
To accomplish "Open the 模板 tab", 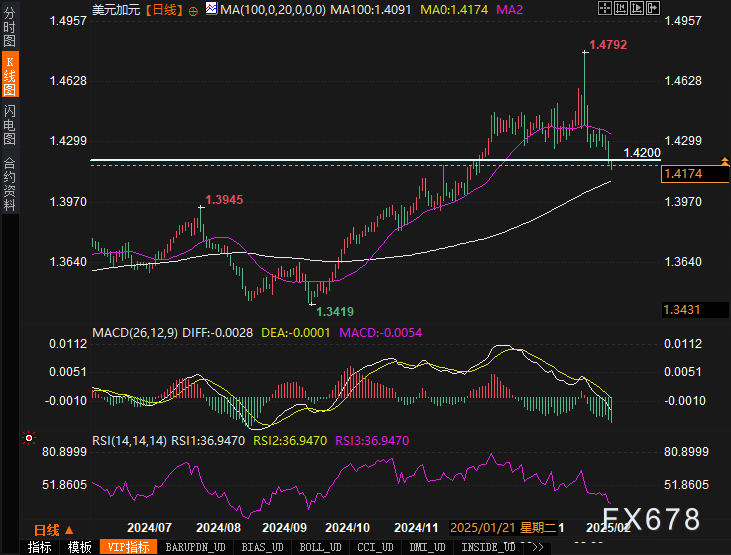I will tap(79, 547).
